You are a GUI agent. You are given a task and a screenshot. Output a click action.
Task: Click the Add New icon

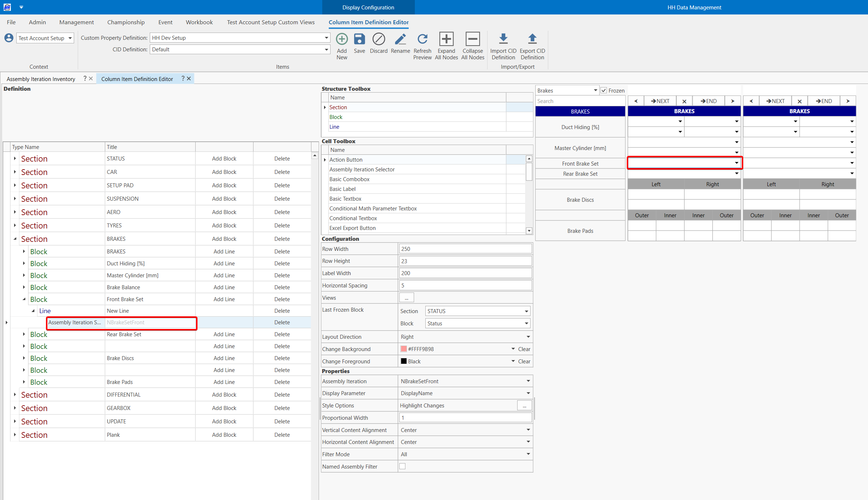tap(341, 39)
